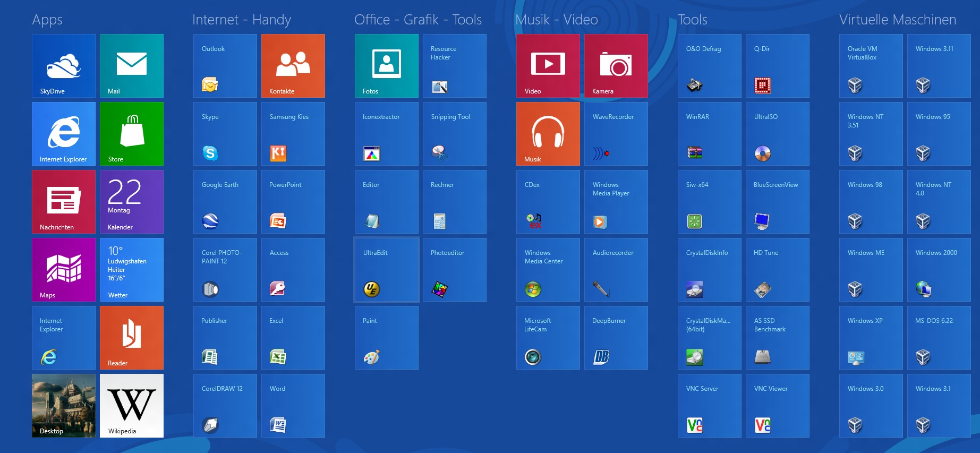
Task: Click the "Office - Grafik - Tools" group heading
Action: [418, 20]
